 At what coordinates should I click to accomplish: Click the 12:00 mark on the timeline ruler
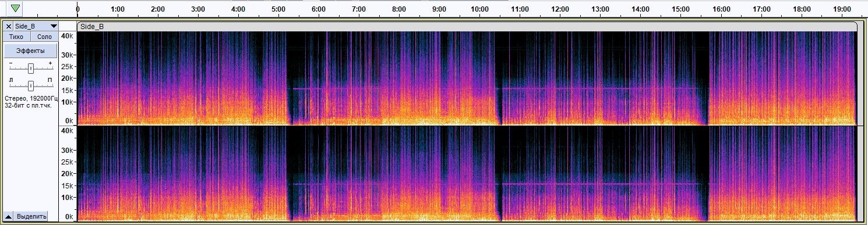[560, 9]
